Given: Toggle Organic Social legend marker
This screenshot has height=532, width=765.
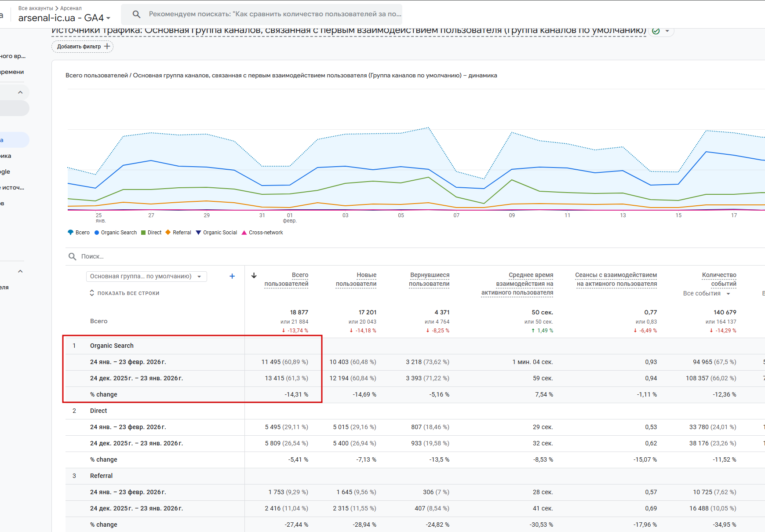Looking at the screenshot, I should (198, 233).
